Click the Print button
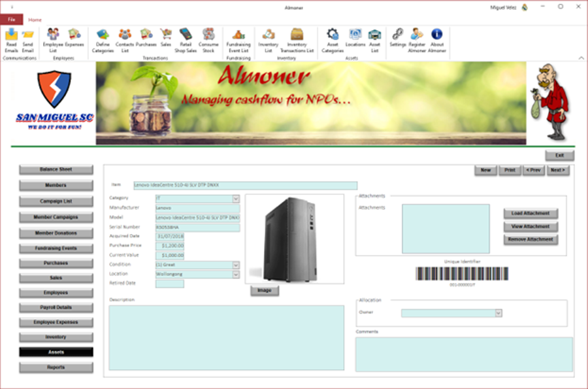Image resolution: width=588 pixels, height=389 pixels. (x=510, y=170)
